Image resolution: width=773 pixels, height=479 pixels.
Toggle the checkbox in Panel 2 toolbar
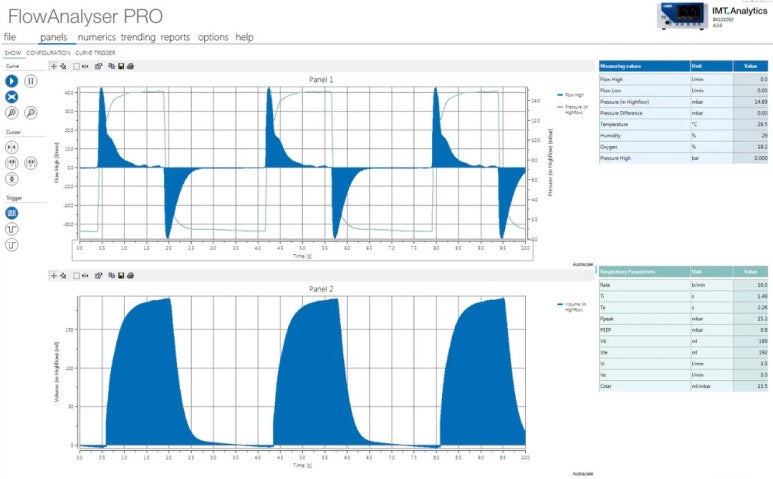76,276
